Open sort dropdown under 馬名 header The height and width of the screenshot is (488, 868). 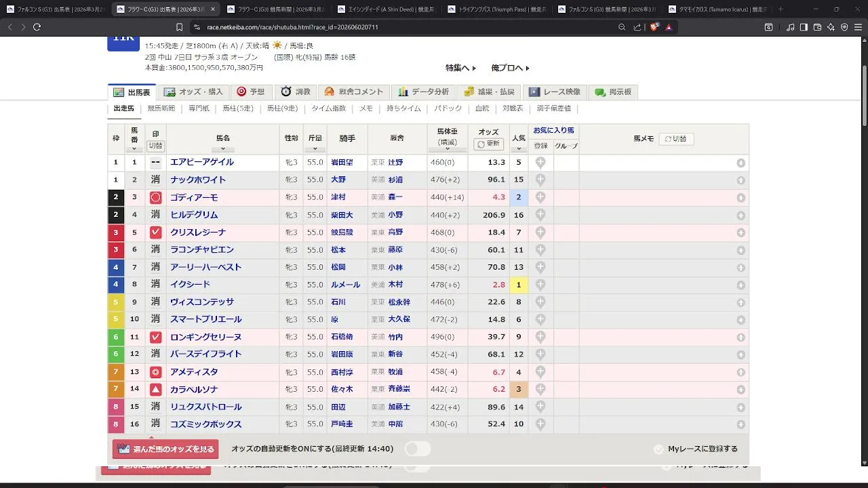click(x=222, y=149)
